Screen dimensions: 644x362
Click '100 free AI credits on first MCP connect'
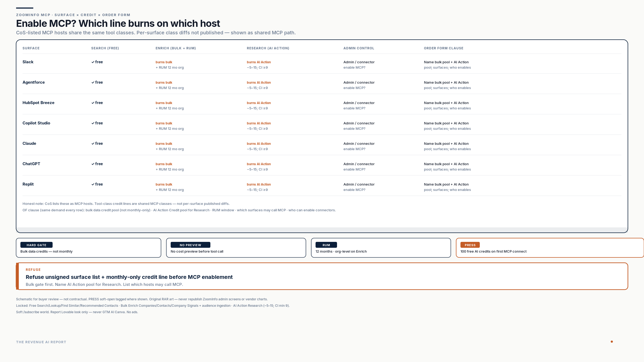(493, 252)
